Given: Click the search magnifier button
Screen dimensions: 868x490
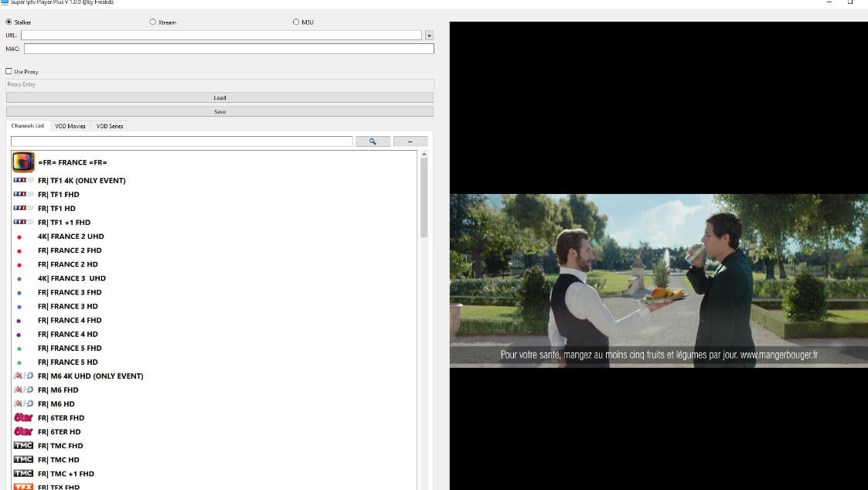Looking at the screenshot, I should tap(373, 141).
